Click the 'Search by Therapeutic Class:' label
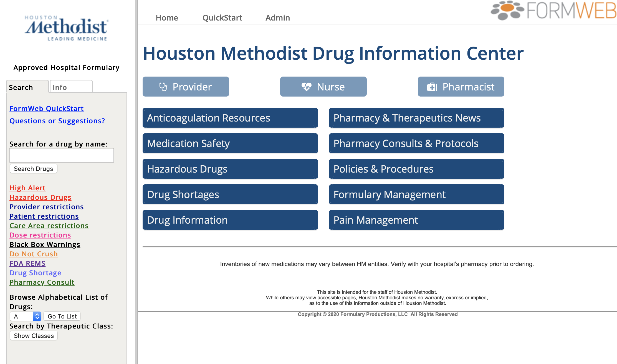The image size is (617, 364). (x=61, y=326)
